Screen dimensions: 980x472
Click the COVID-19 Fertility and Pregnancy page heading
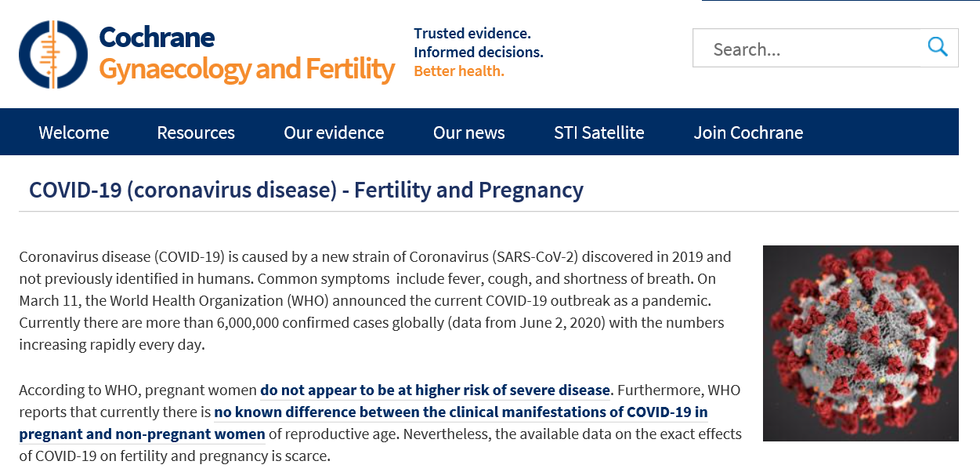[306, 190]
